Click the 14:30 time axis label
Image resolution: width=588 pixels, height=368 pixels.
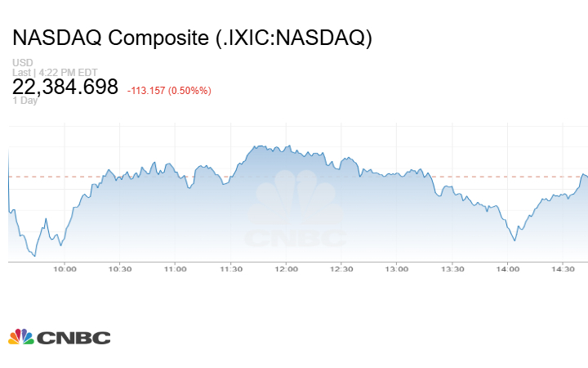click(563, 268)
